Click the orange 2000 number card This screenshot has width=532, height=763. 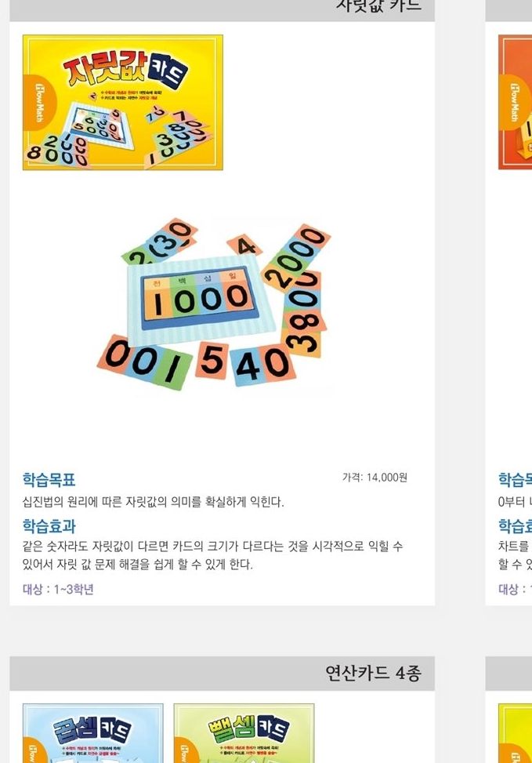click(297, 256)
